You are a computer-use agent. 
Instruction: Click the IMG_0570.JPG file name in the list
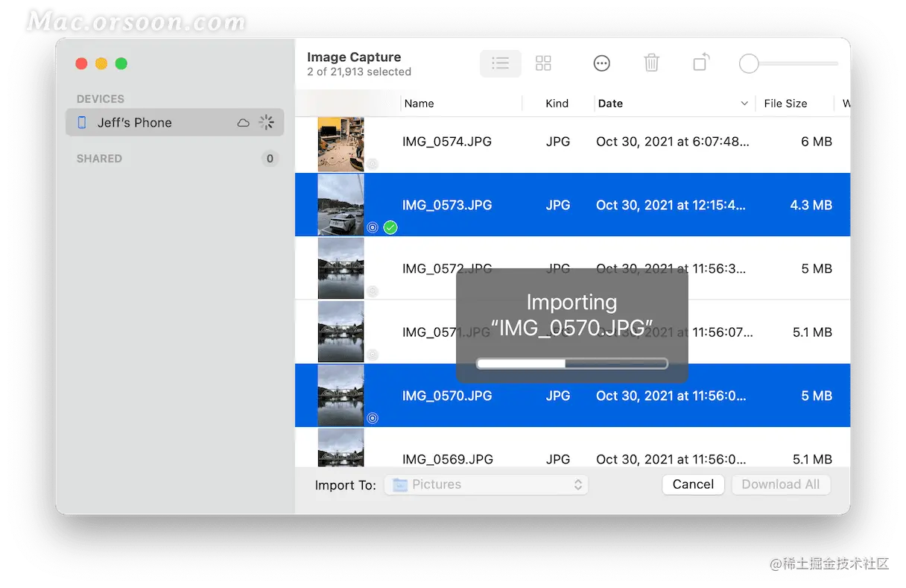click(x=447, y=396)
